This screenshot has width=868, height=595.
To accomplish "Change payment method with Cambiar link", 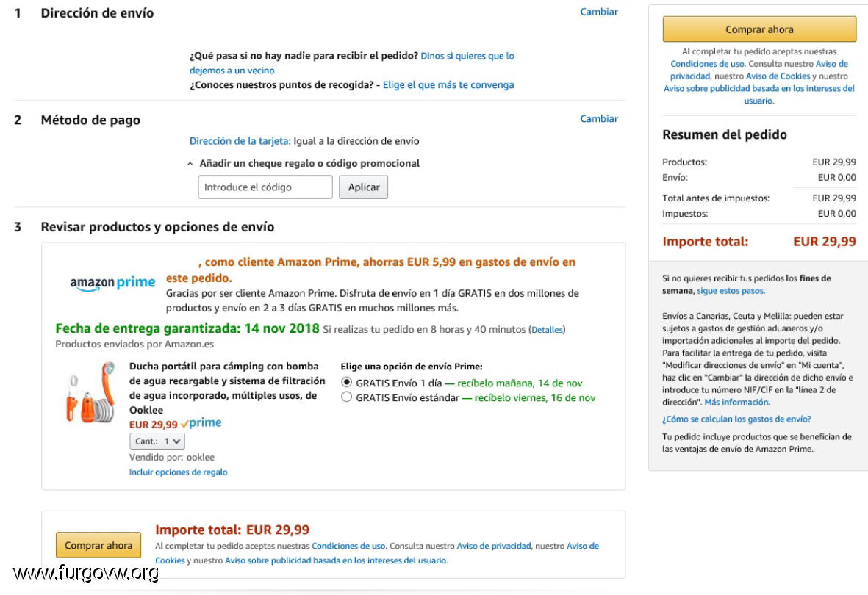I will [x=599, y=118].
